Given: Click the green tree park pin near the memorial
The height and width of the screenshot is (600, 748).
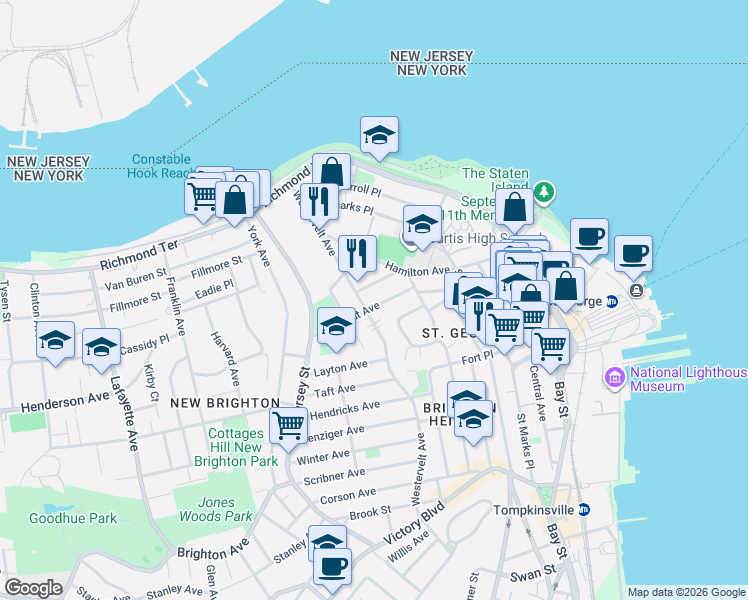Looking at the screenshot, I should [x=544, y=192].
